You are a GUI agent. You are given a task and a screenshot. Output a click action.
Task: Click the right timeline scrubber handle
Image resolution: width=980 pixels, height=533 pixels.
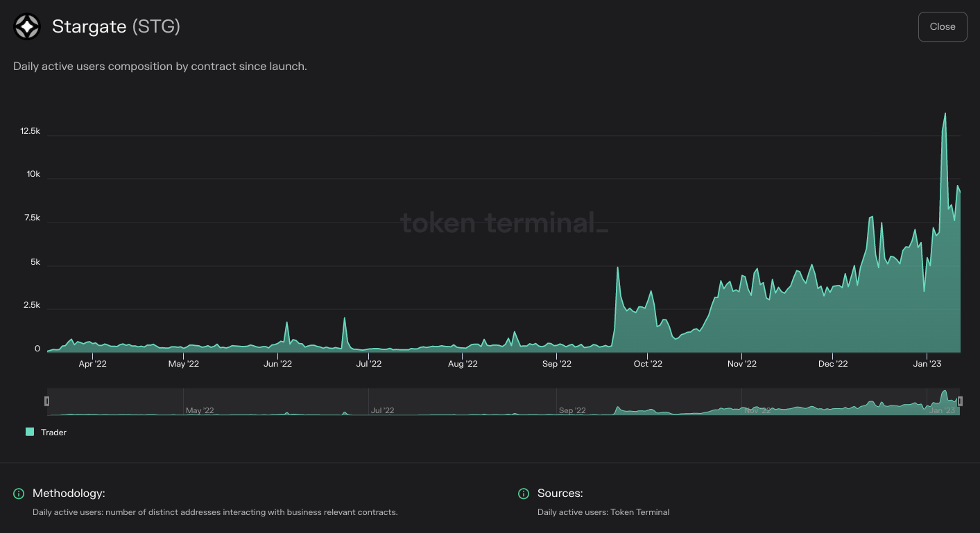960,401
